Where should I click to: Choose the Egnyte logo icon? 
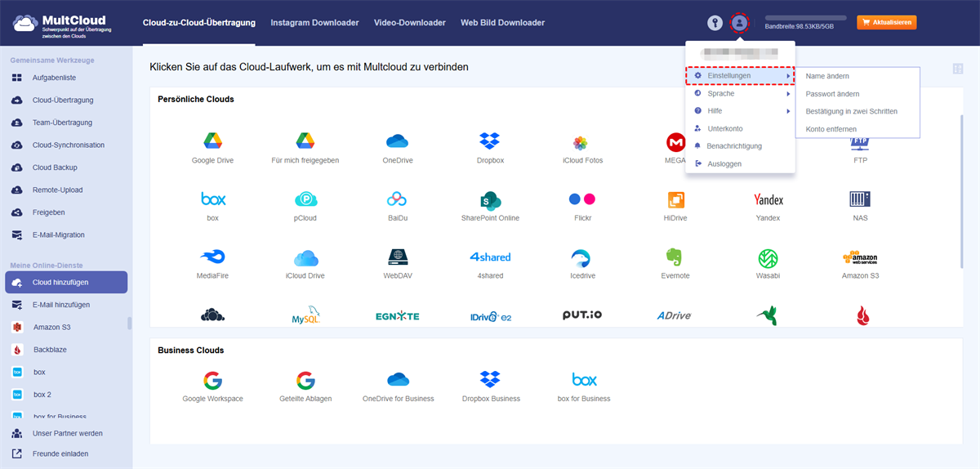398,316
